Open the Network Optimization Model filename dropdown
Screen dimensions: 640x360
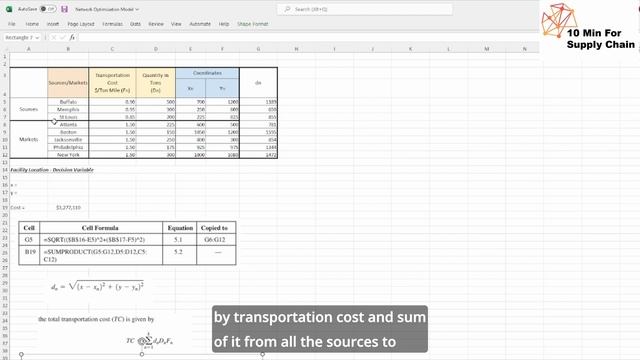[x=107, y=9]
